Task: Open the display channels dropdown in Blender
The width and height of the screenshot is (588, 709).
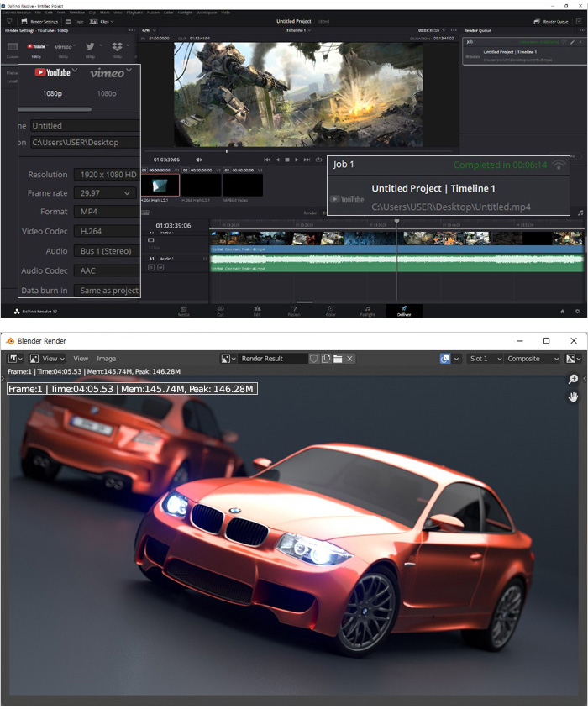Action: (x=574, y=359)
